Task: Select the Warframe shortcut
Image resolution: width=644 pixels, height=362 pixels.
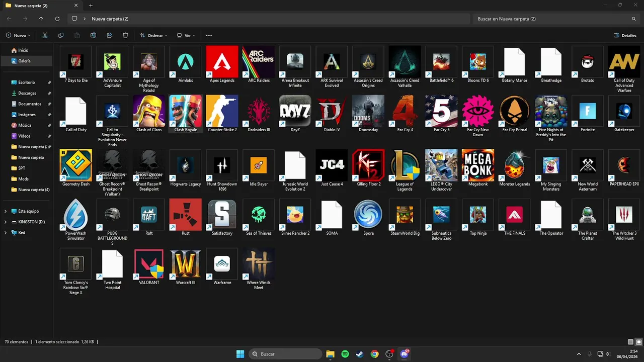Action: (x=222, y=267)
